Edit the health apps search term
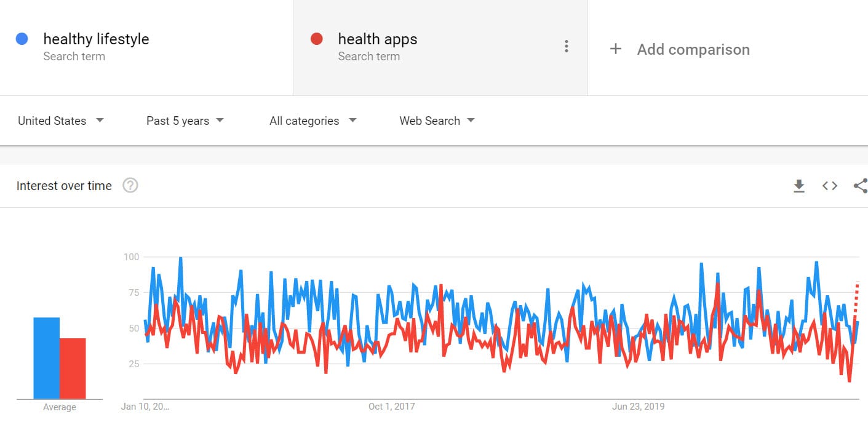This screenshot has height=433, width=868. tap(377, 39)
